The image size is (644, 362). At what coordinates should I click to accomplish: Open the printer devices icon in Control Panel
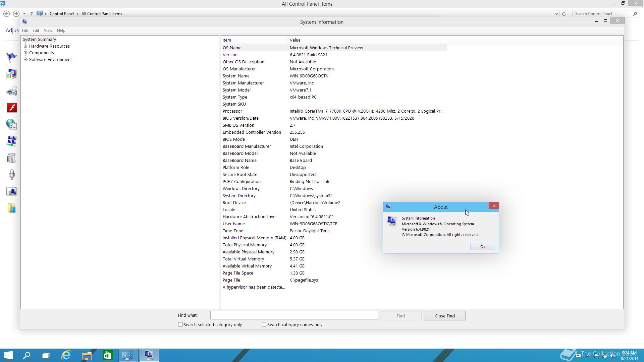(x=11, y=91)
